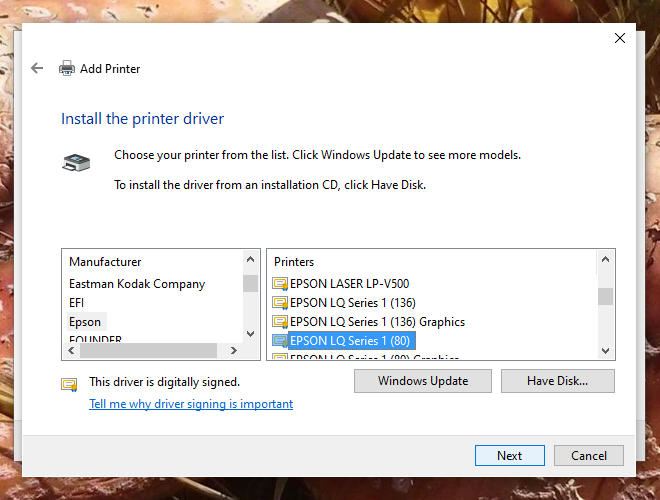Select EPSON LASER LP-V500 printer

pyautogui.click(x=349, y=284)
